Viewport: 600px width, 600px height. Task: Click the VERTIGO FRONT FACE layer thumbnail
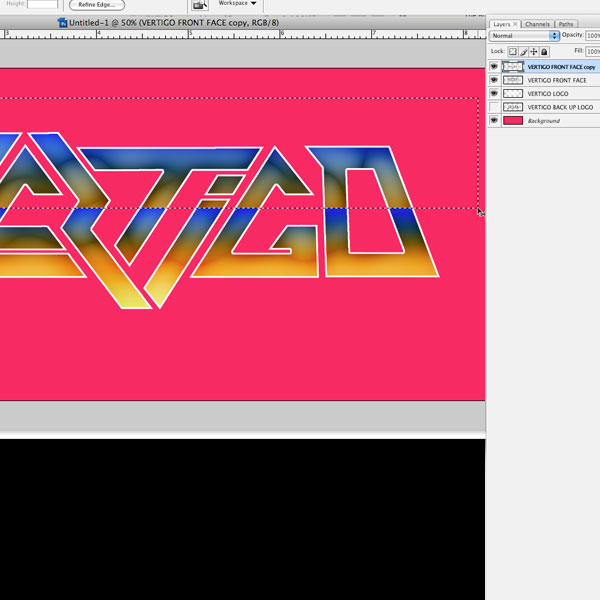513,80
